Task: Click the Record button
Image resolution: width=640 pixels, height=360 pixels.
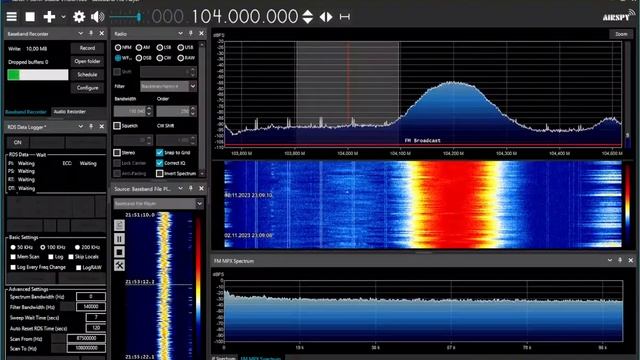Action: (87, 48)
